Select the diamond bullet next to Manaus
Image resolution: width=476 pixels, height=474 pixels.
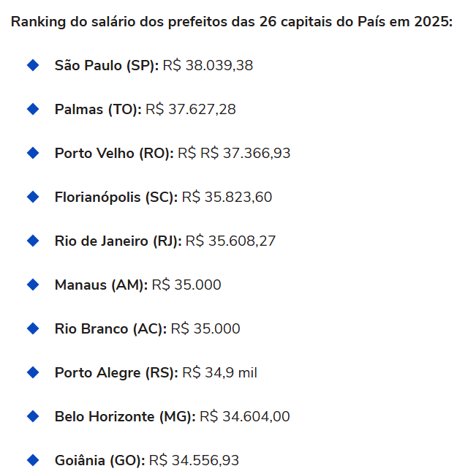33,285
